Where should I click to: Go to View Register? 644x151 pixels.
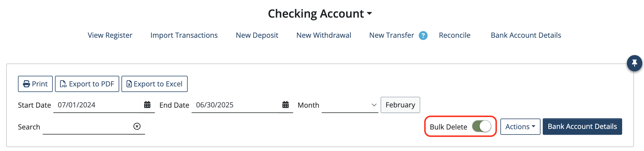point(110,35)
